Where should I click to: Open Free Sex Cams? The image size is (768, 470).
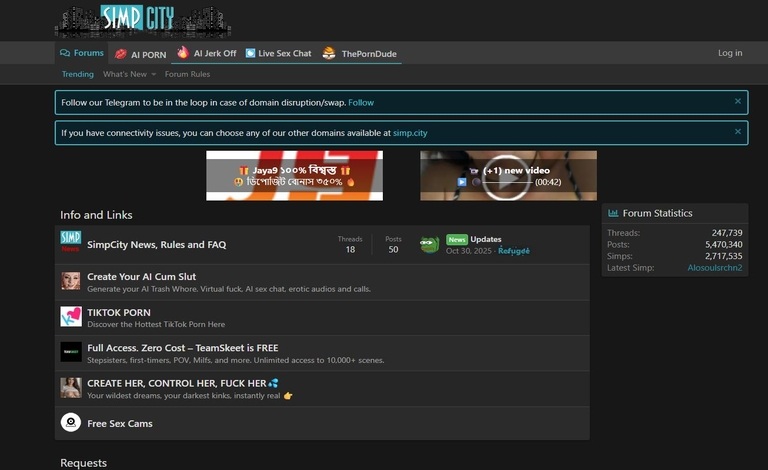point(120,423)
